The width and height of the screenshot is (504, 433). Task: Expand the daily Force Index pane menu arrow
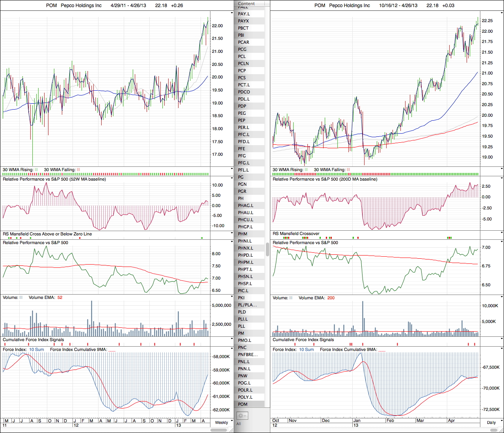[x=502, y=349]
